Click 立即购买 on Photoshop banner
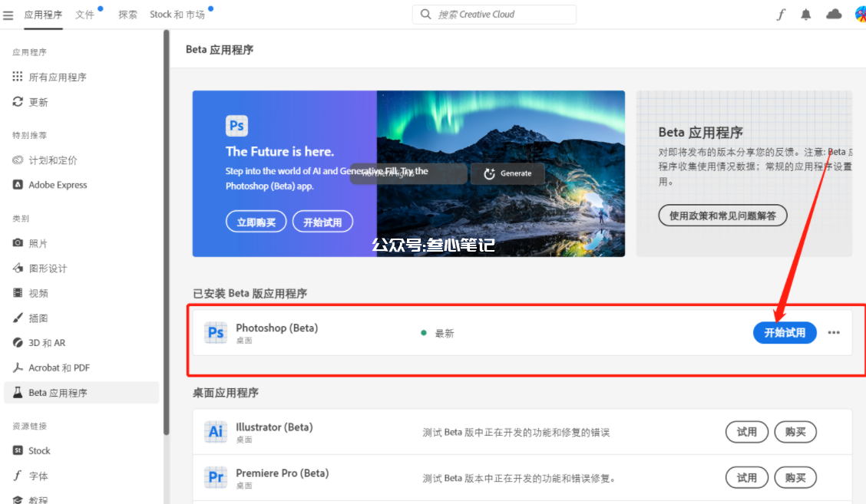The image size is (866, 504). tap(256, 222)
